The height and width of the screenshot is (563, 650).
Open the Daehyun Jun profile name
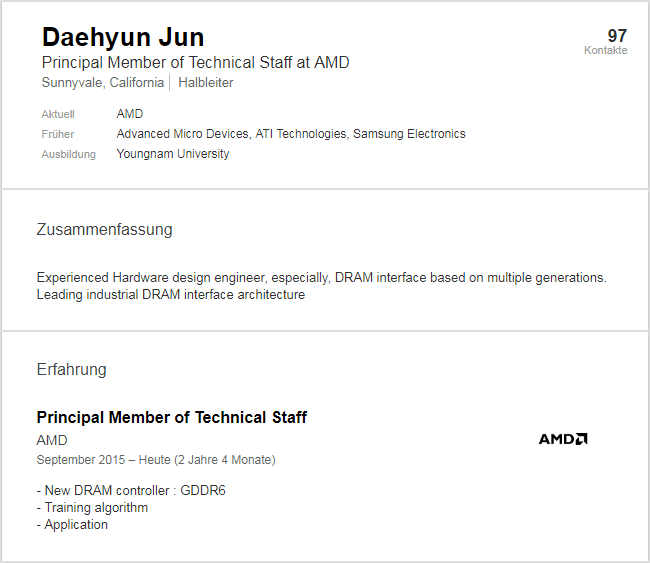123,38
